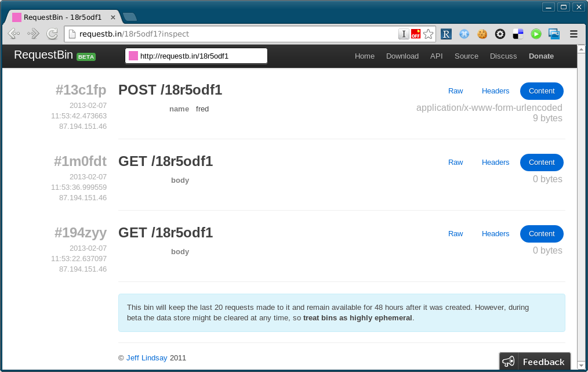Click the '9 bytes' size text
Screen dimensions: 588x372
pos(547,118)
